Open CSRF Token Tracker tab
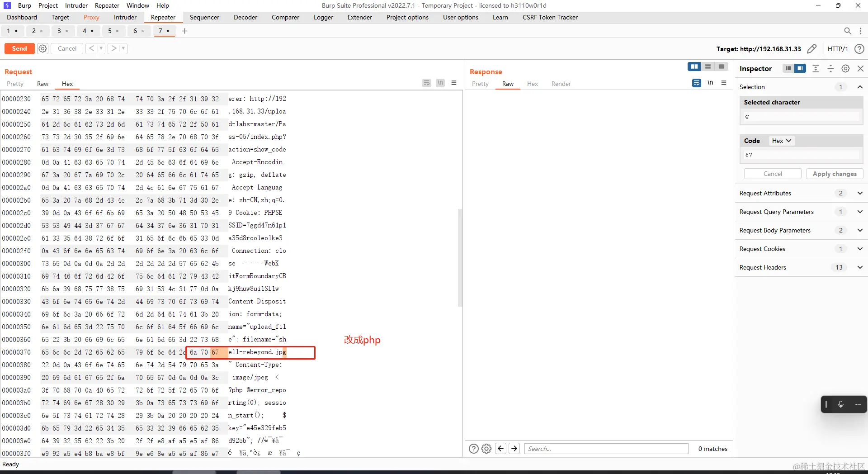The image size is (868, 474). [550, 17]
